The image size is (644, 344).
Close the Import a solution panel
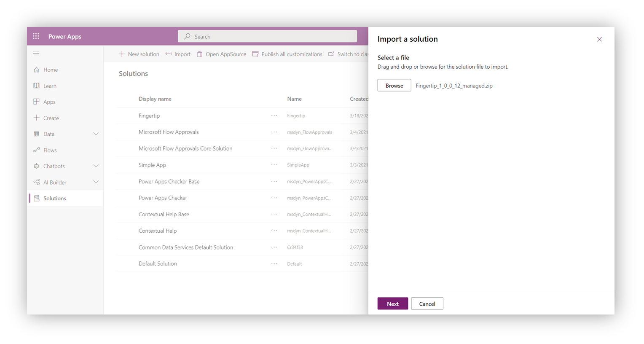pos(599,39)
